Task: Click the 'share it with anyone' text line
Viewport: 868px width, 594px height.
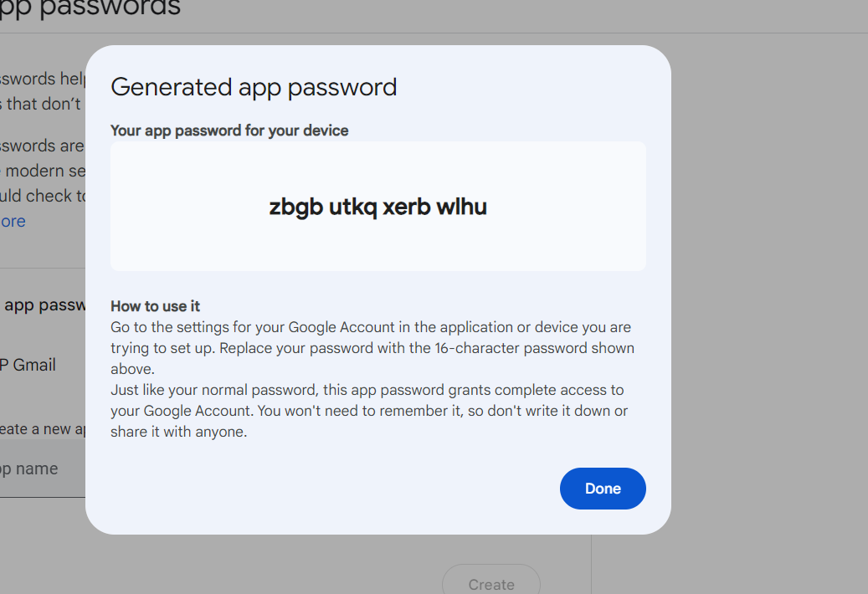Action: [x=178, y=433]
